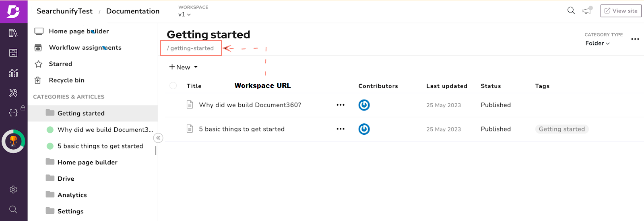644x221 pixels.
Task: Open the article Why did we build Document360?
Action: coord(250,105)
